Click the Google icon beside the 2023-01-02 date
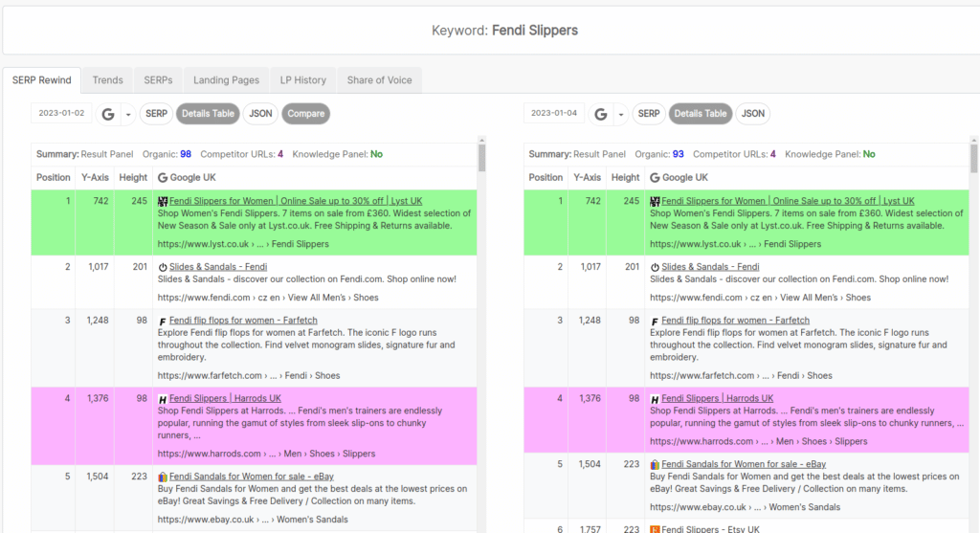Viewport: 980px width, 533px height. coord(108,114)
